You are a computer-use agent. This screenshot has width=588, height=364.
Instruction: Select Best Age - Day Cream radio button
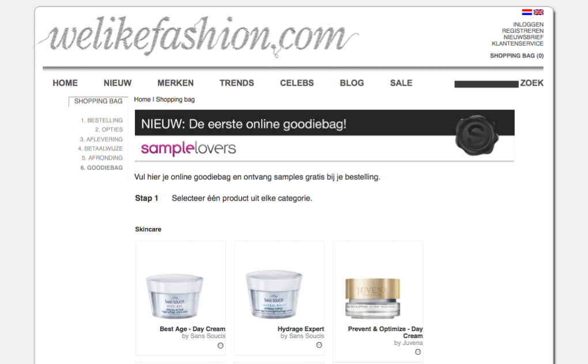point(220,346)
